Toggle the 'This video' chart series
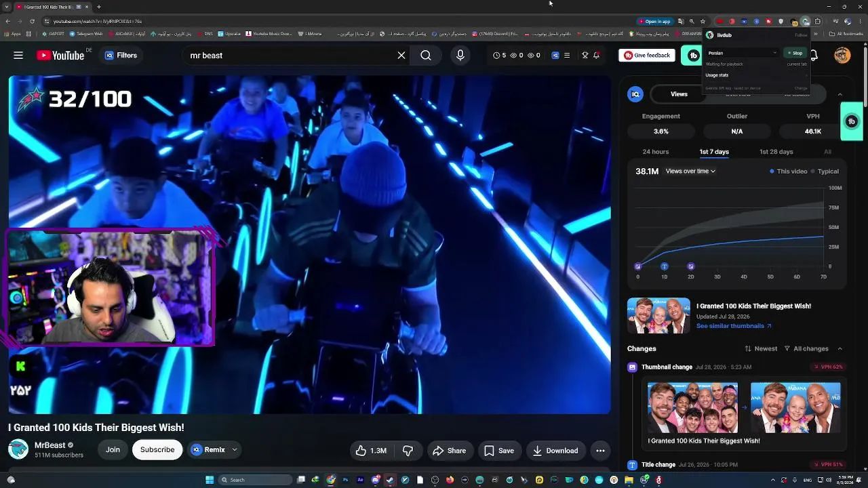 789,171
